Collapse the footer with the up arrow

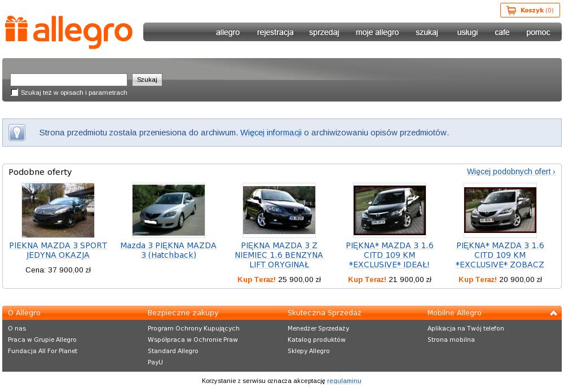coord(554,313)
